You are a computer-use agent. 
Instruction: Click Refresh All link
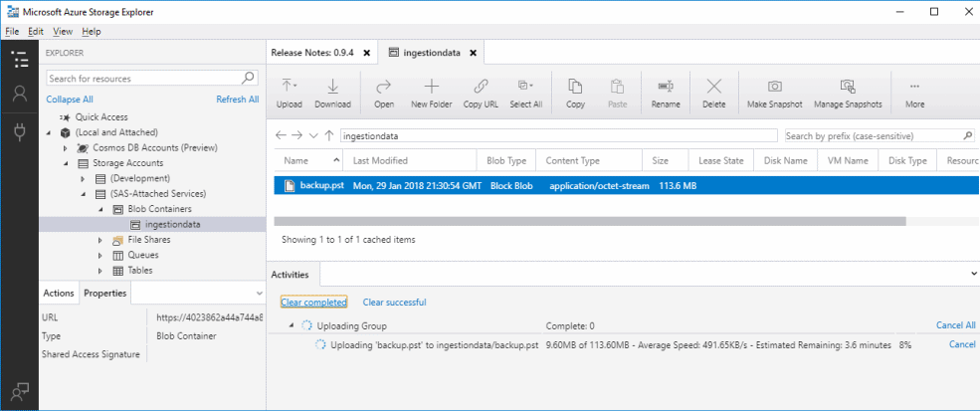[238, 99]
